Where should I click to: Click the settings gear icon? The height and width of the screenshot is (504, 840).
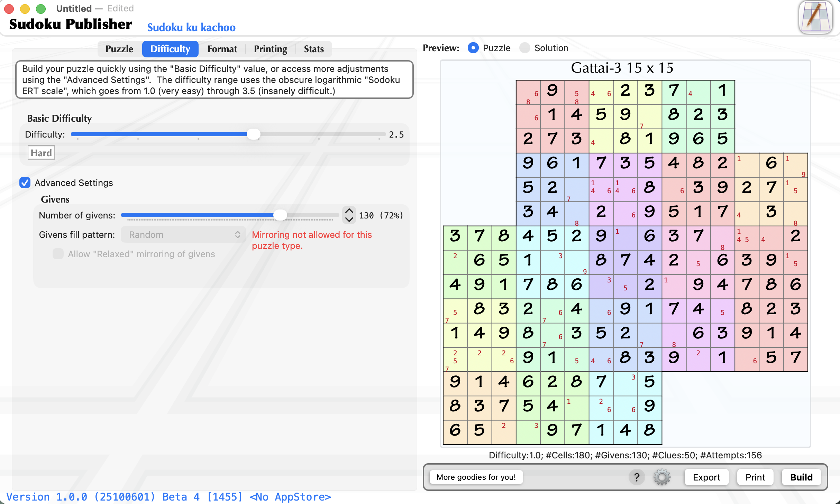tap(662, 477)
